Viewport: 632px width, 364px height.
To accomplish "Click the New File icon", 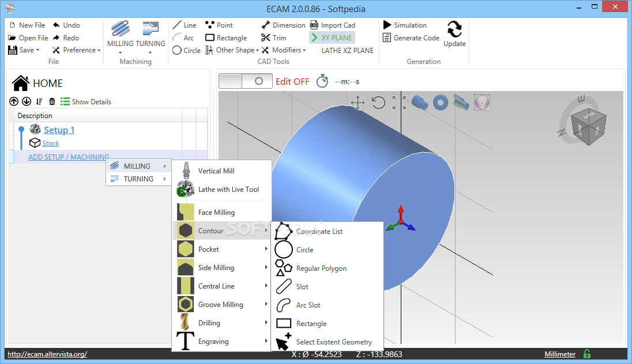I will coord(12,25).
